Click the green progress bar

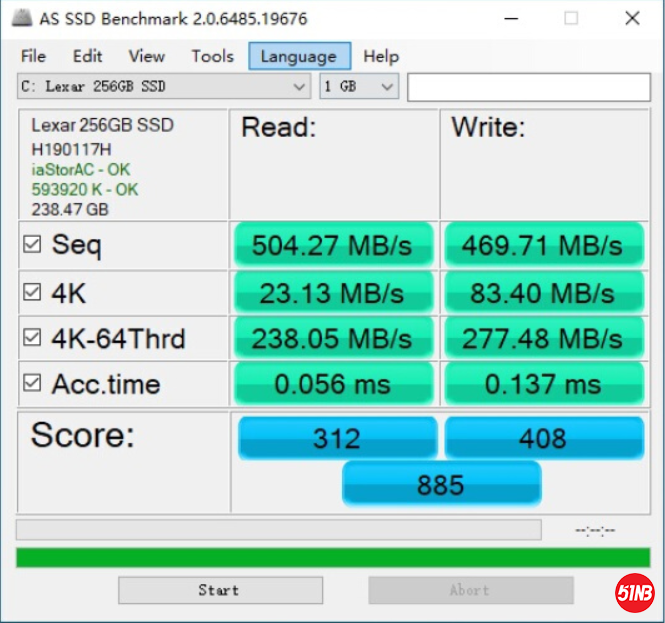click(332, 557)
